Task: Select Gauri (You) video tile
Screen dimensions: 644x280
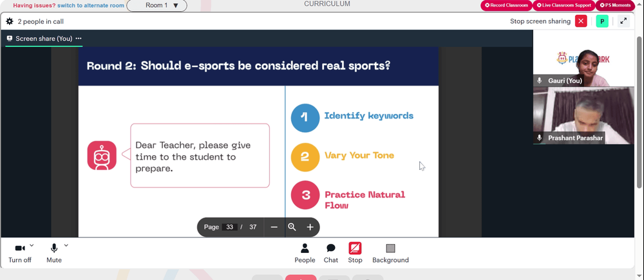Action: (x=583, y=58)
